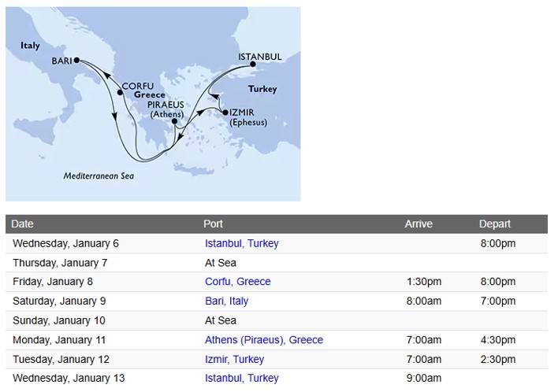Click the Greece country label on map

pos(150,95)
